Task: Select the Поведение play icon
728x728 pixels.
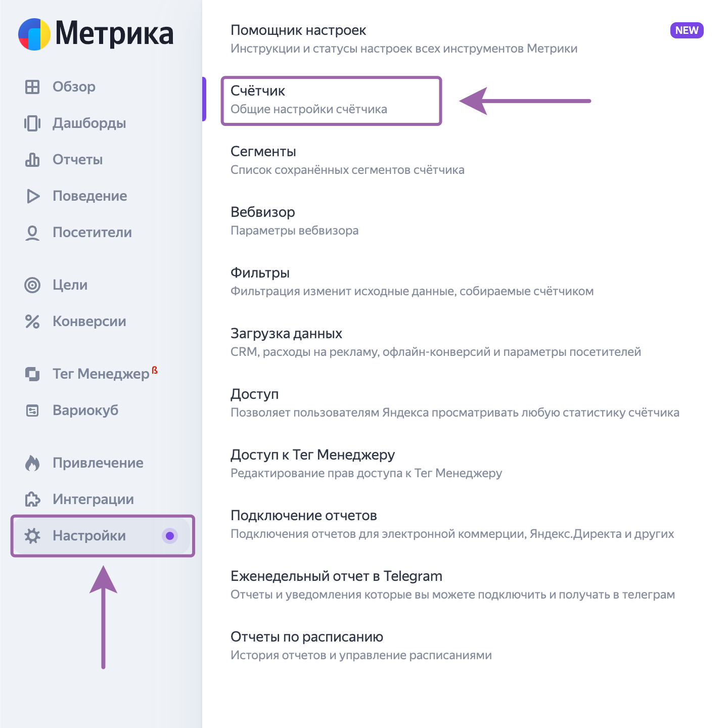Action: coord(33,196)
